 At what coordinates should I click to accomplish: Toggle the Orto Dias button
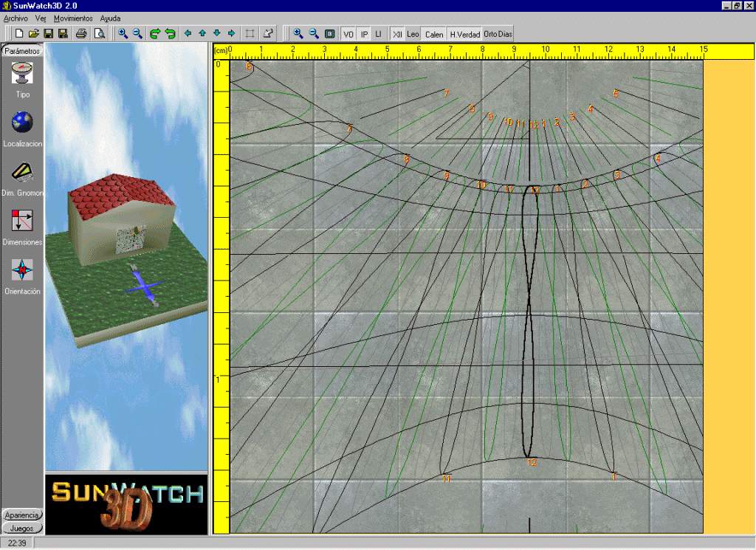point(498,34)
